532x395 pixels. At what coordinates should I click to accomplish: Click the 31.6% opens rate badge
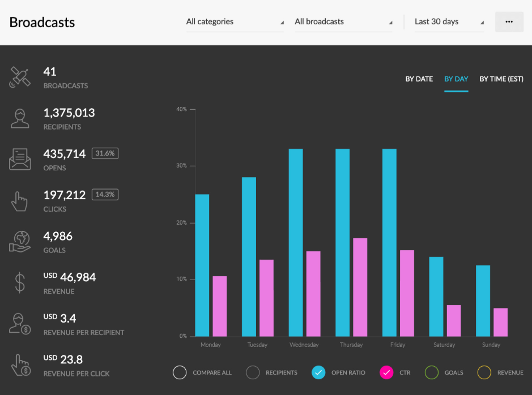[x=105, y=153]
